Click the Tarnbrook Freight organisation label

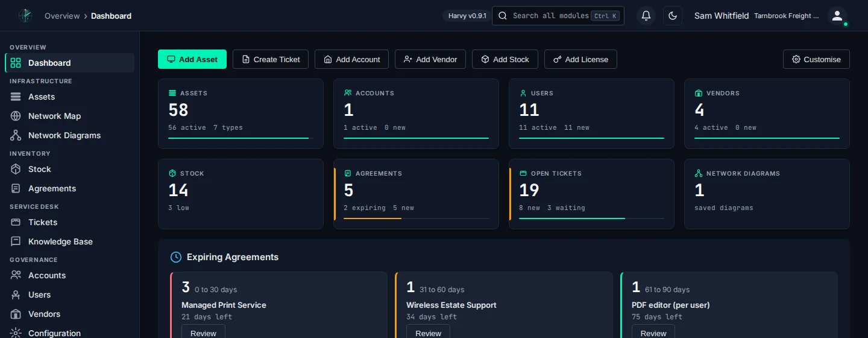[x=787, y=16]
